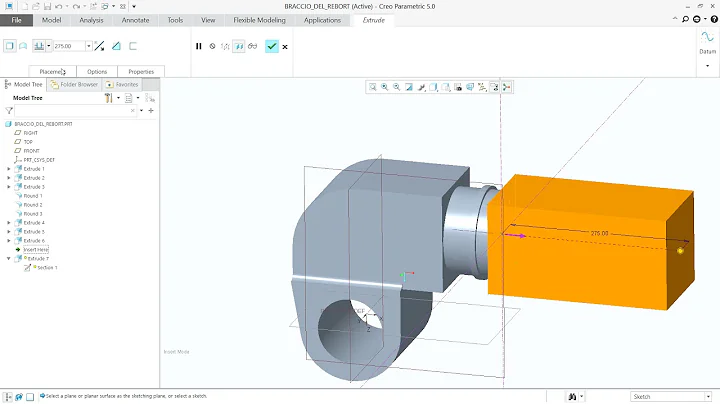The image size is (720, 404).
Task: Click the 275.00 depth value field
Action: coord(69,46)
